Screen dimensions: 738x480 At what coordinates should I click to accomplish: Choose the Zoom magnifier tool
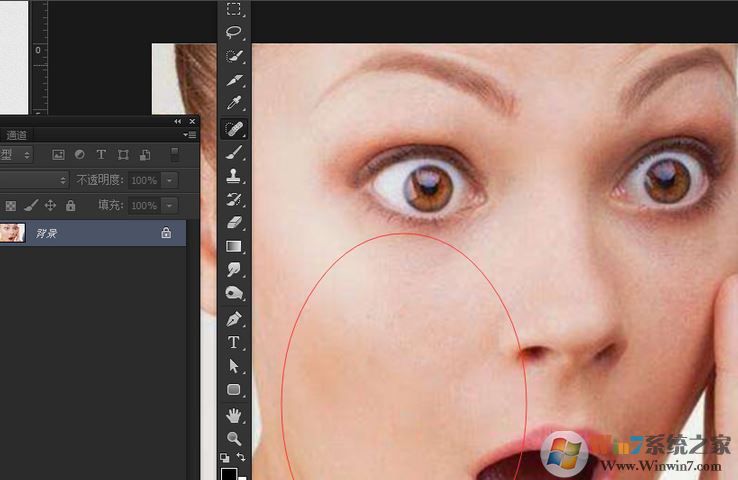click(x=233, y=438)
